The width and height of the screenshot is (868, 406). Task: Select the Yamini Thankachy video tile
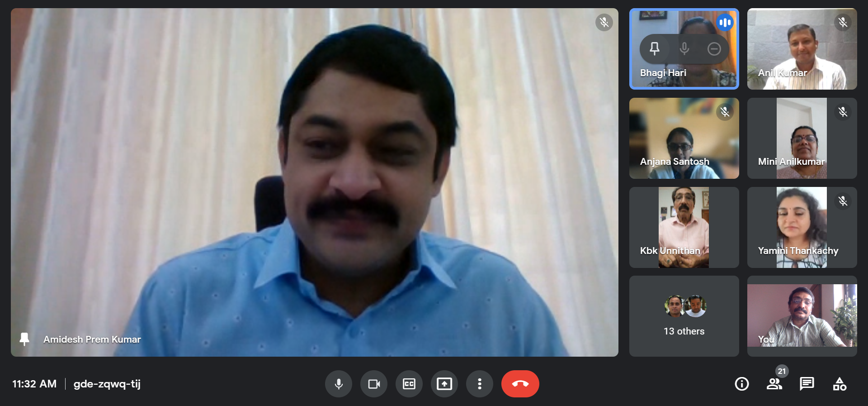(802, 227)
